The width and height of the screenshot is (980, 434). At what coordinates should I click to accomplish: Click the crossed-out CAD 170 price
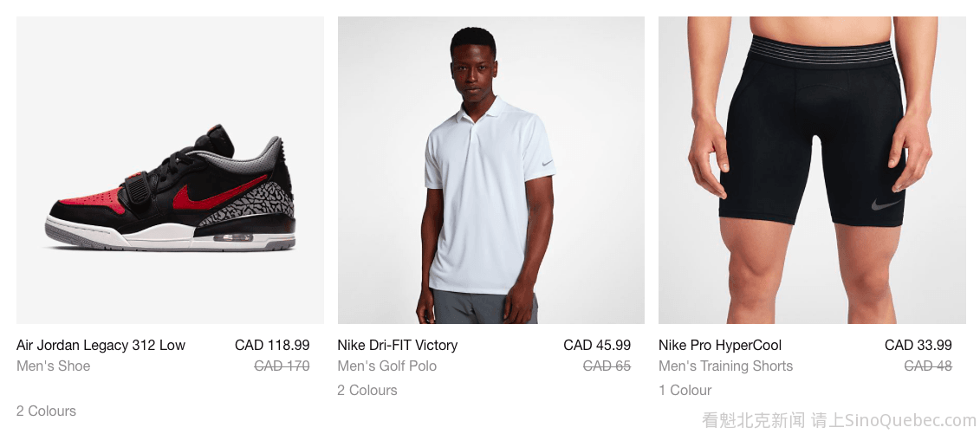pyautogui.click(x=282, y=366)
